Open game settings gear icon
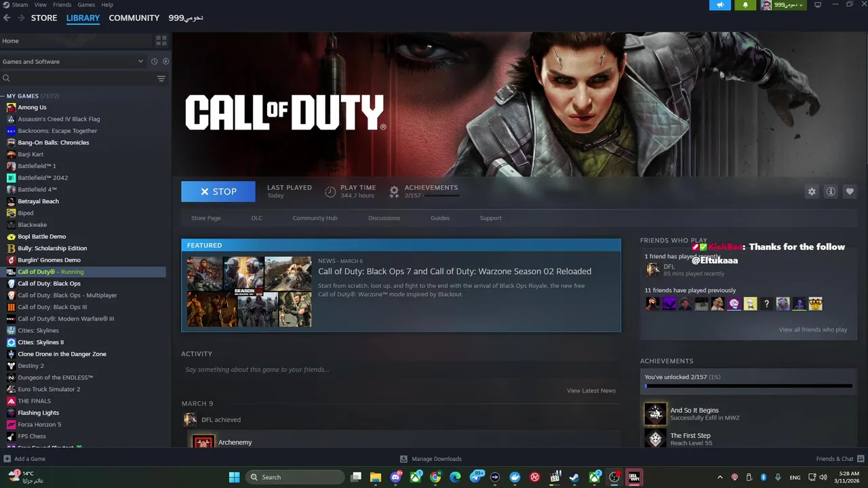The width and height of the screenshot is (868, 488). (x=812, y=192)
